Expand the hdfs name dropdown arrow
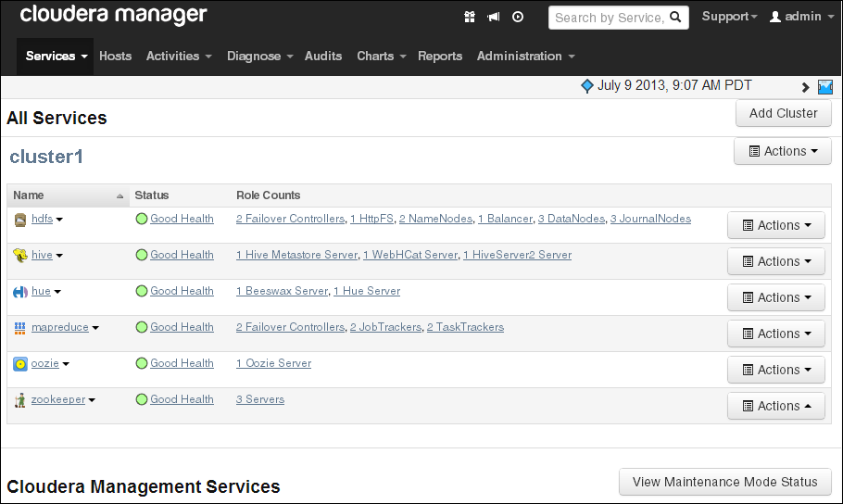 [59, 220]
